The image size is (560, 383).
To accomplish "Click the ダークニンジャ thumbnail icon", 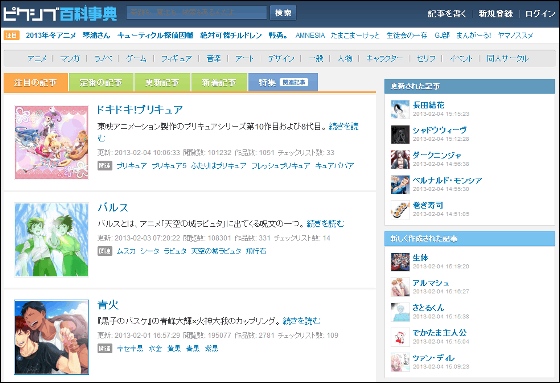I will pyautogui.click(x=400, y=159).
